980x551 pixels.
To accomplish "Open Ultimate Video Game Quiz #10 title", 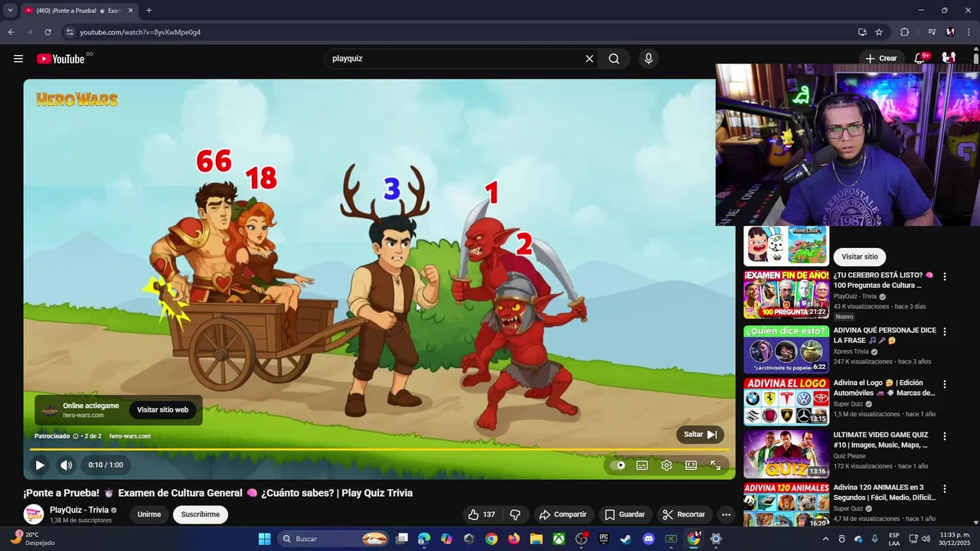I will pyautogui.click(x=880, y=440).
